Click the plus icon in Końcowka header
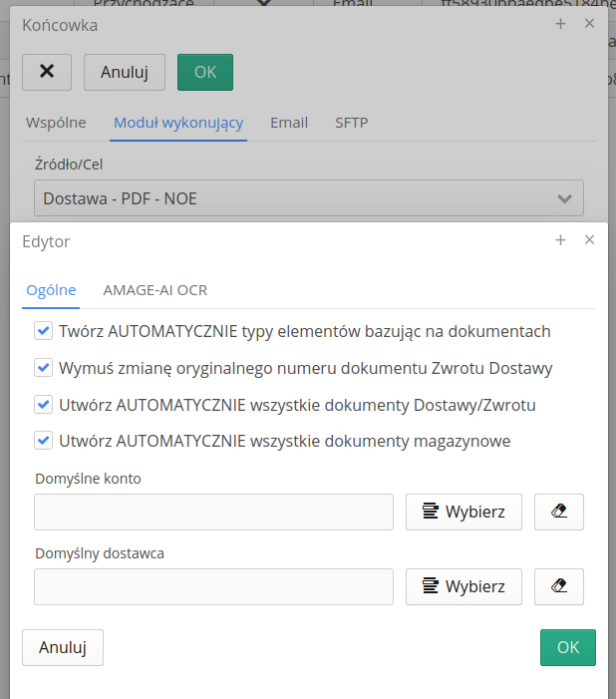616x699 pixels. pos(561,24)
